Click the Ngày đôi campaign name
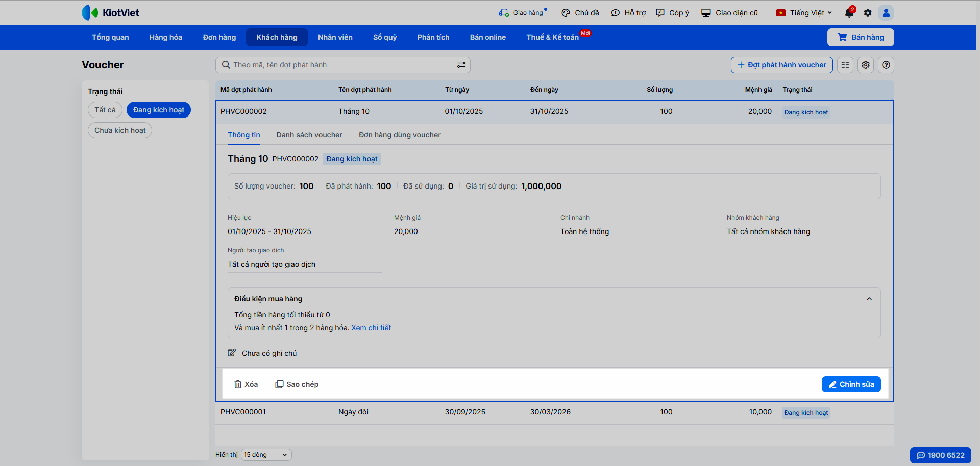The height and width of the screenshot is (466, 980). click(x=353, y=412)
